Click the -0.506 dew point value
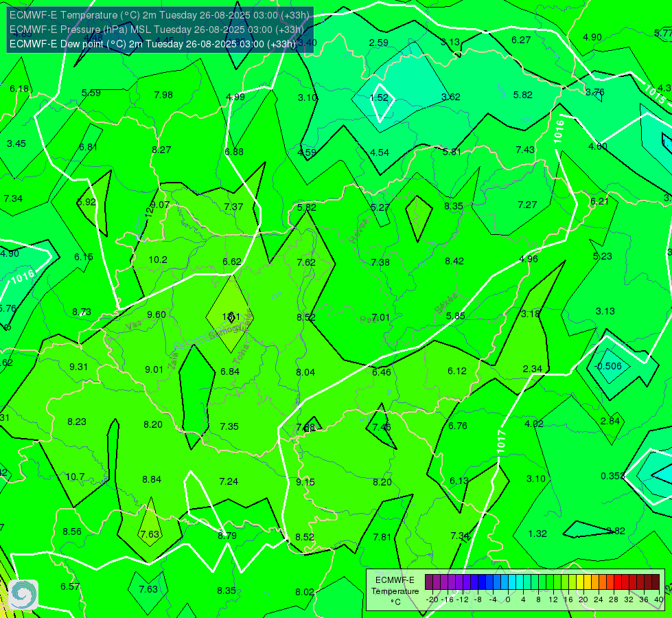The height and width of the screenshot is (618, 672). [609, 366]
